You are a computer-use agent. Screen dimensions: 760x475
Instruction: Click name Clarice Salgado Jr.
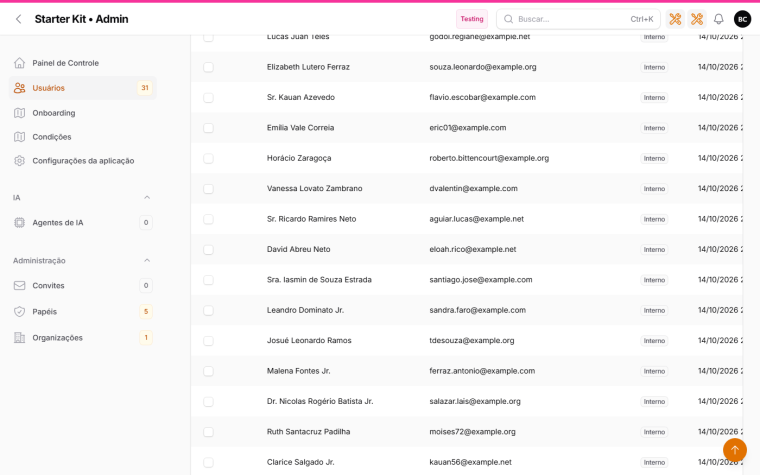(301, 462)
